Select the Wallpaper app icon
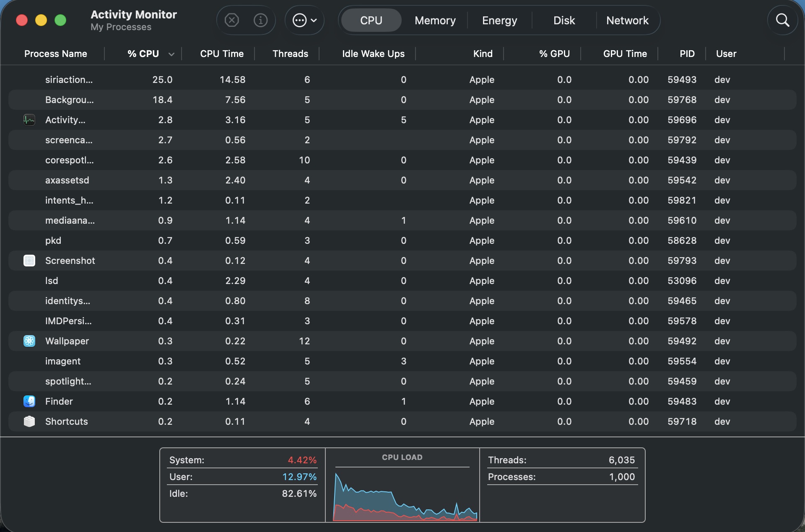Viewport: 805px width, 532px height. [x=29, y=341]
